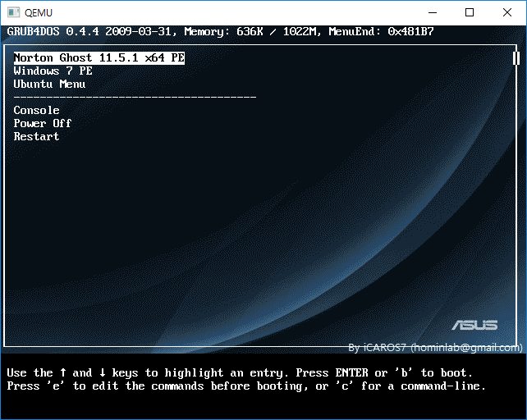
Task: Click the QEMU window icon in title bar
Action: (x=13, y=13)
